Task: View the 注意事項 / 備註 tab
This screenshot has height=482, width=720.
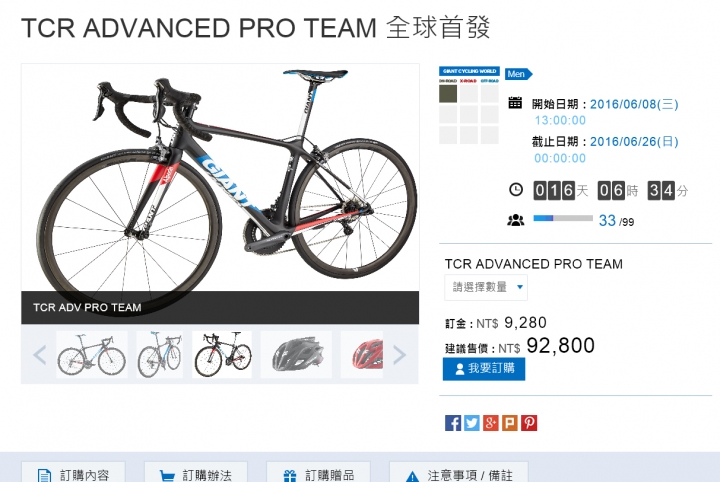Action: 459,473
